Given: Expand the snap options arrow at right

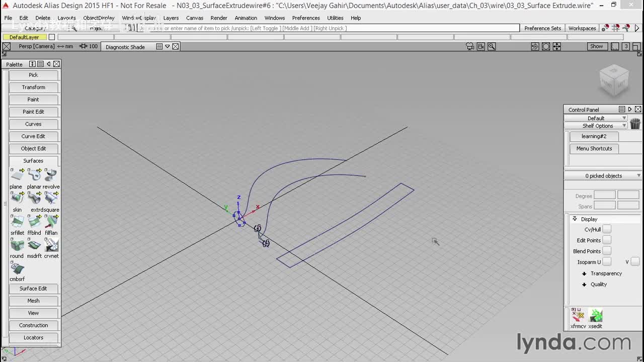Looking at the screenshot, I should click(637, 28).
